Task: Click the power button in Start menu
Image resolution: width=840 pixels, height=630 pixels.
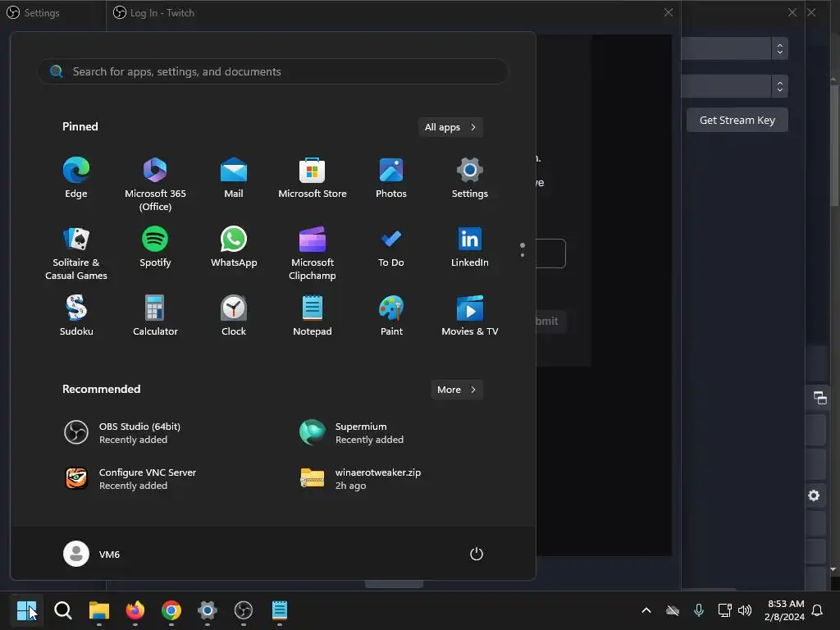Action: [x=477, y=554]
